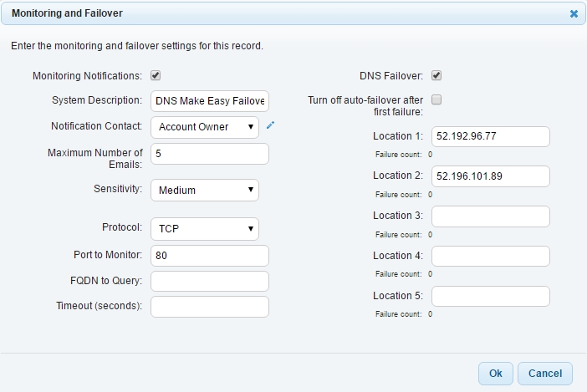Click the Notification Contact label
The width and height of the screenshot is (587, 392).
(x=97, y=126)
